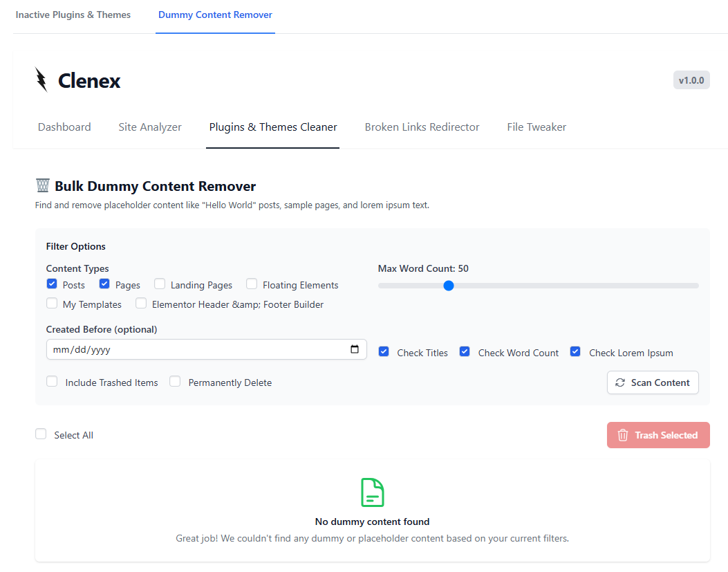Click the refresh icon on Scan Content

[x=620, y=382]
